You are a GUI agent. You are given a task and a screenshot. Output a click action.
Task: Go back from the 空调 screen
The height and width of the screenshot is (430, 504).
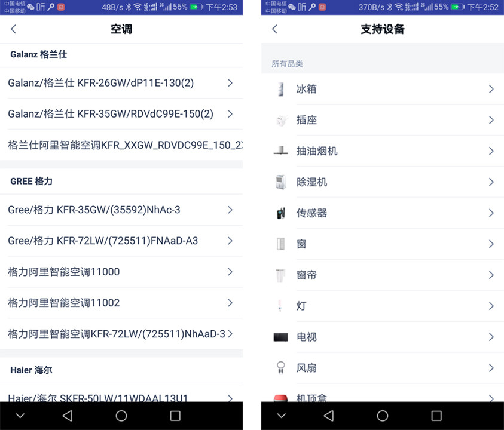[14, 29]
